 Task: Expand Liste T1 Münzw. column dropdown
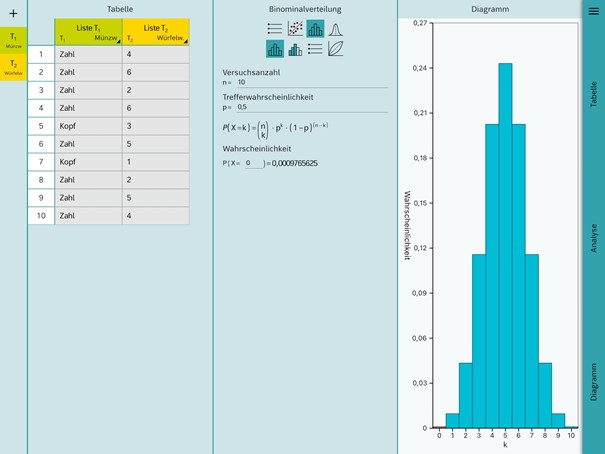pyautogui.click(x=117, y=41)
